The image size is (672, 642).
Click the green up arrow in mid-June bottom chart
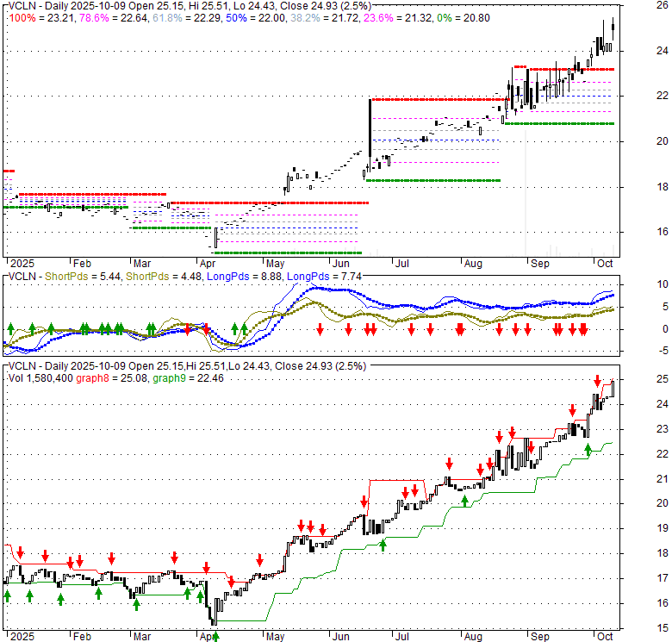383,545
